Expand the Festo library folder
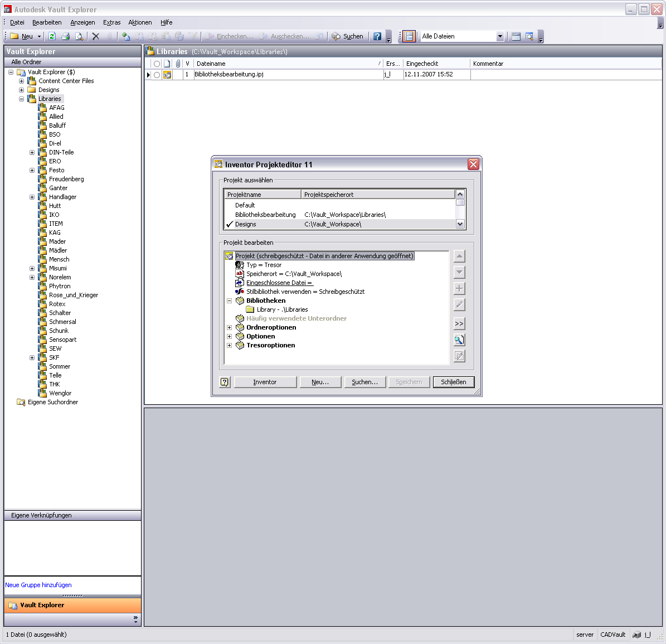Image resolution: width=666 pixels, height=644 pixels. point(32,171)
